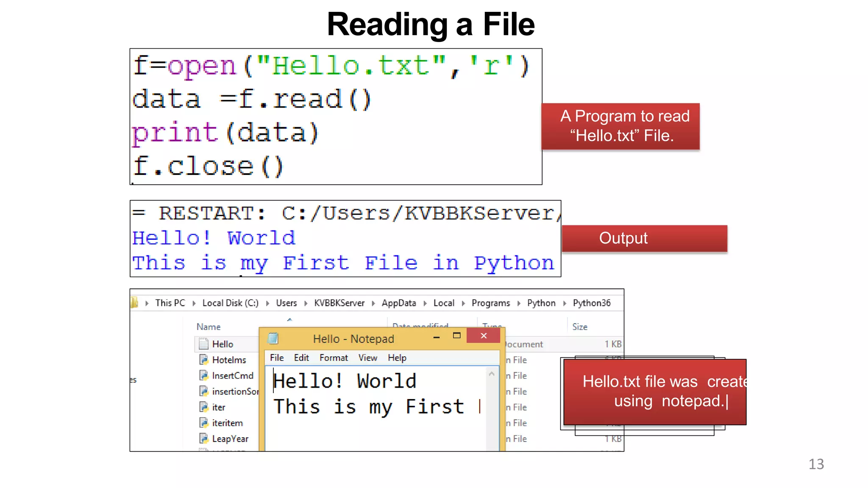Click the Hello - Notepad title text
The width and height of the screenshot is (868, 488).
click(x=353, y=338)
